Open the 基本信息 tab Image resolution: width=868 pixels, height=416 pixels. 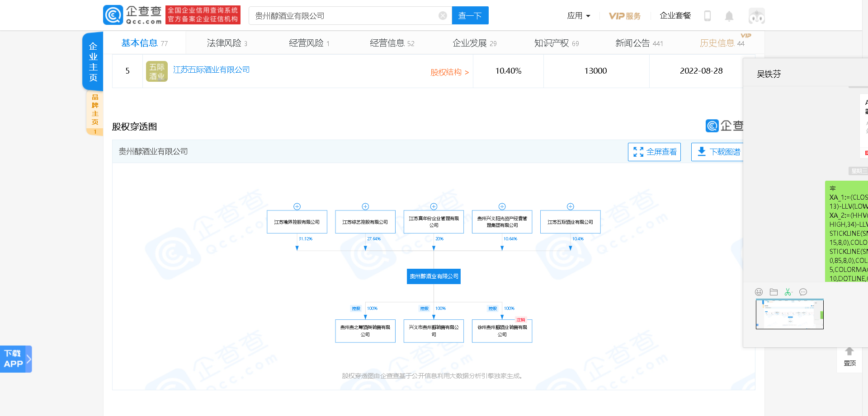pos(144,43)
